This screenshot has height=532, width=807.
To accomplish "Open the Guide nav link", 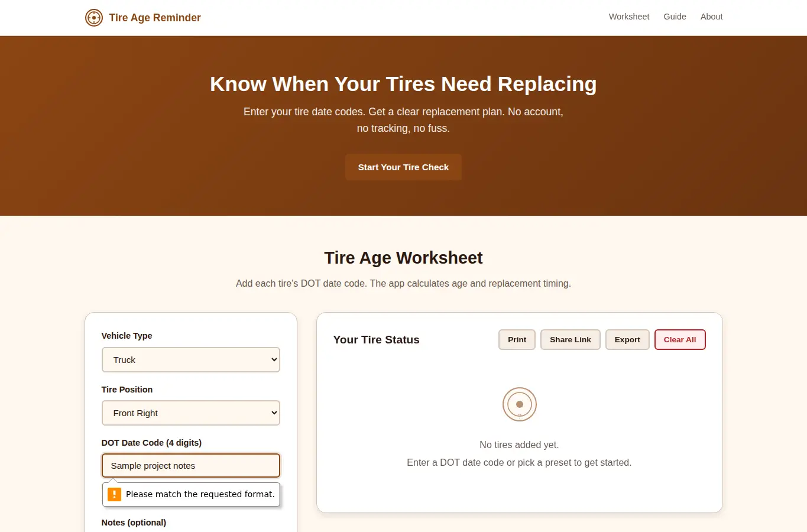I will point(675,17).
